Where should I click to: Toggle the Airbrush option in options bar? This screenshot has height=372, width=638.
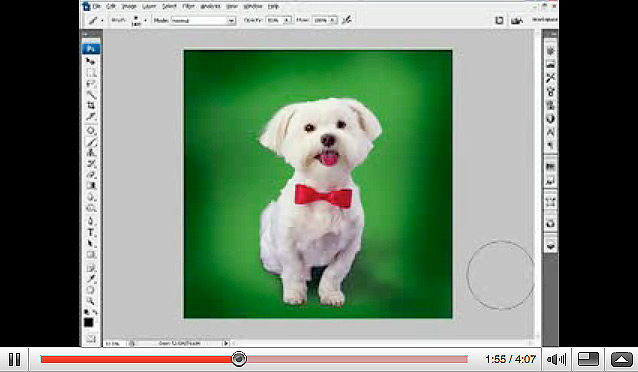point(347,20)
